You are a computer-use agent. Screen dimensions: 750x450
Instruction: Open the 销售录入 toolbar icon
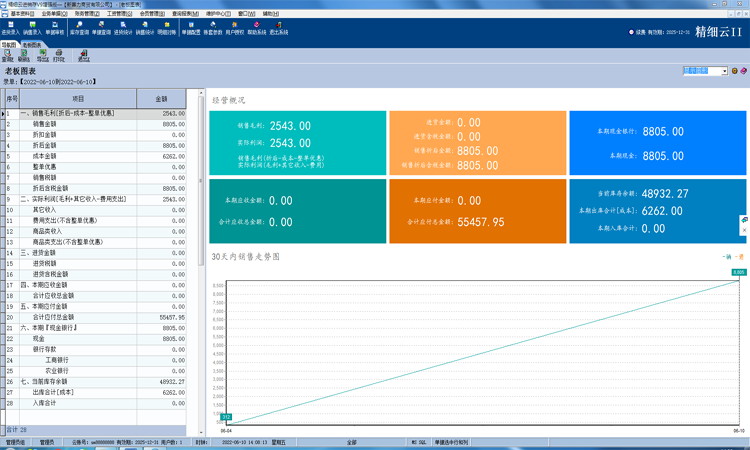[32, 28]
